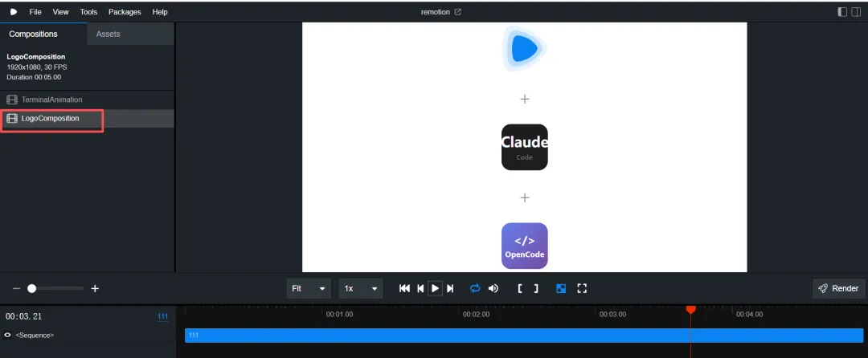Toggle the right sidebar panel icon
Screen dimensions: 868x358
pos(857,11)
